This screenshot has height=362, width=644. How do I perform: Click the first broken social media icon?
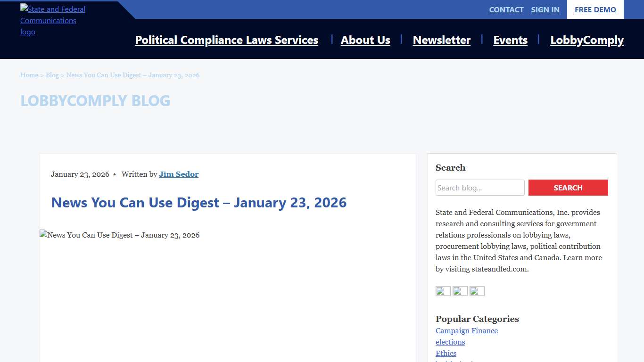[443, 291]
